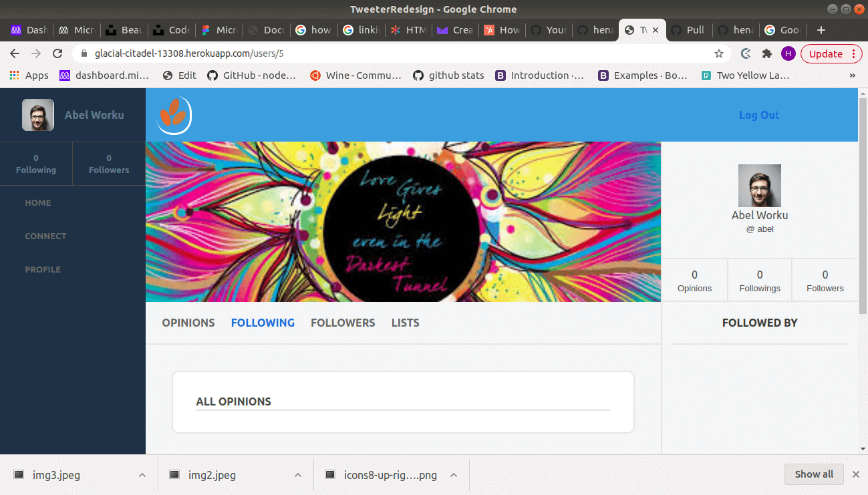The image size is (868, 495).
Task: Open the Chrome profile avatar H
Action: (788, 53)
